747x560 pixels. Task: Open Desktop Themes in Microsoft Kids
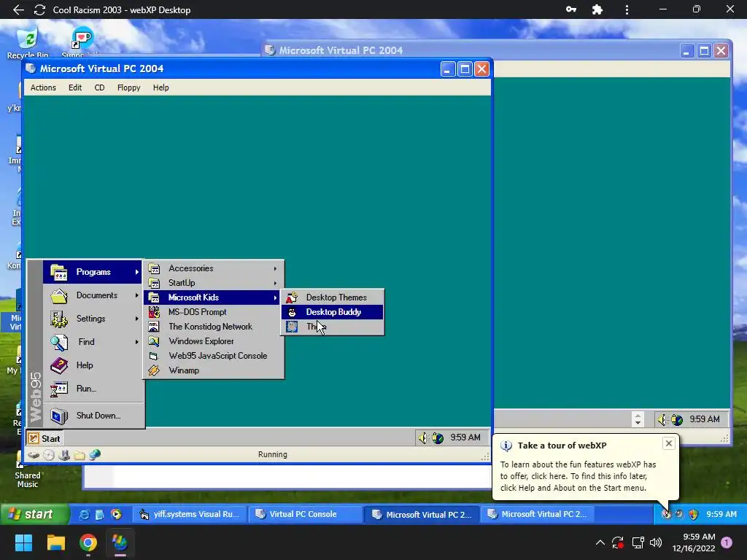[332, 297]
